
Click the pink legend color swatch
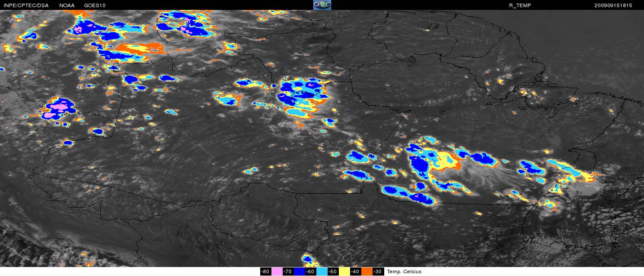[277, 272]
